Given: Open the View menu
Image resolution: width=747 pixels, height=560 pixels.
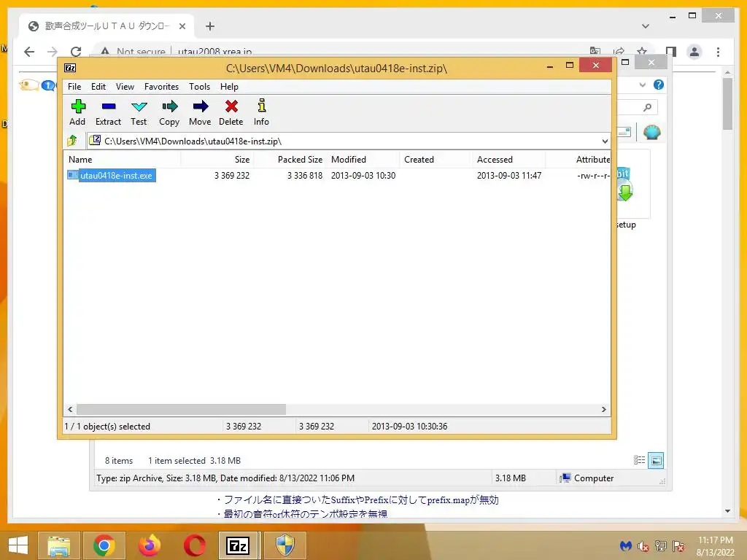Looking at the screenshot, I should [x=125, y=87].
